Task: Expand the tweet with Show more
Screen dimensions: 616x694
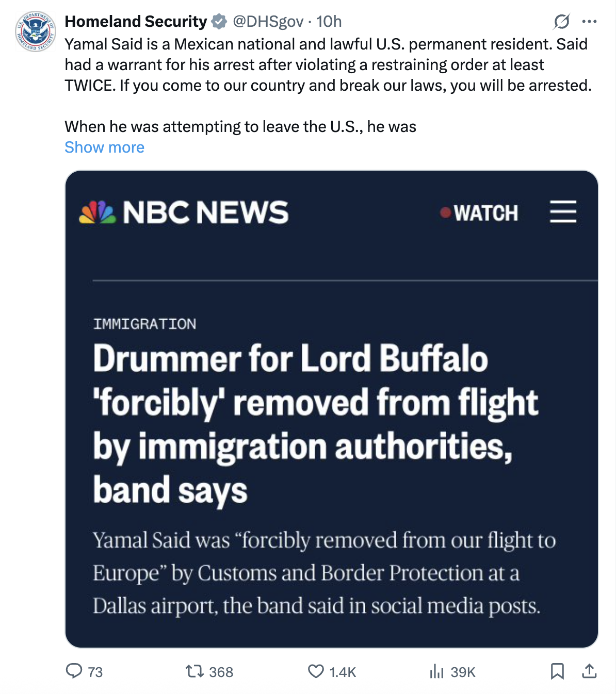Action: (104, 147)
